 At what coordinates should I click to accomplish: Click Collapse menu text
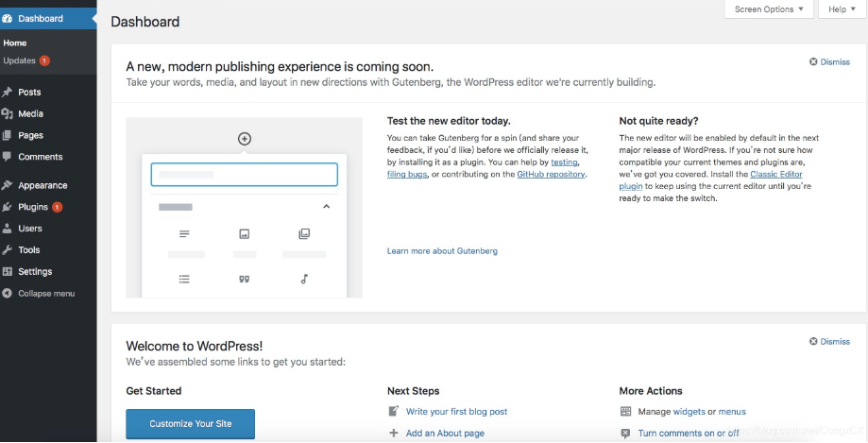tap(46, 294)
